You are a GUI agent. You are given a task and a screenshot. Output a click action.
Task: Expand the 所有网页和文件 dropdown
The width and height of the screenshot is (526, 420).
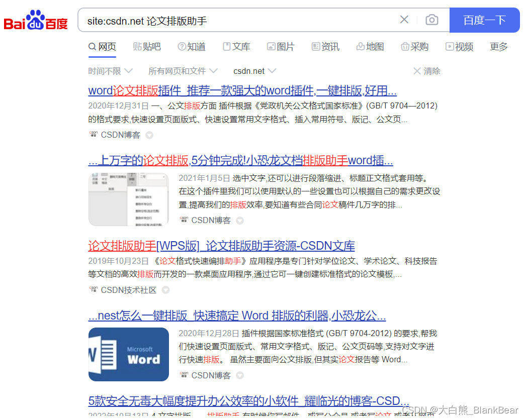pos(183,71)
